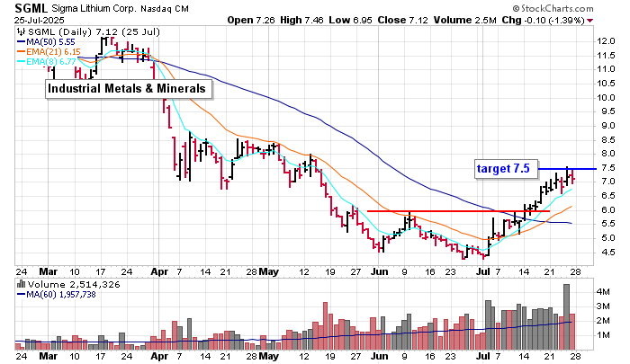This screenshot has width=630, height=364.
Task: Click the May label under the volume panel
Action: (x=269, y=357)
